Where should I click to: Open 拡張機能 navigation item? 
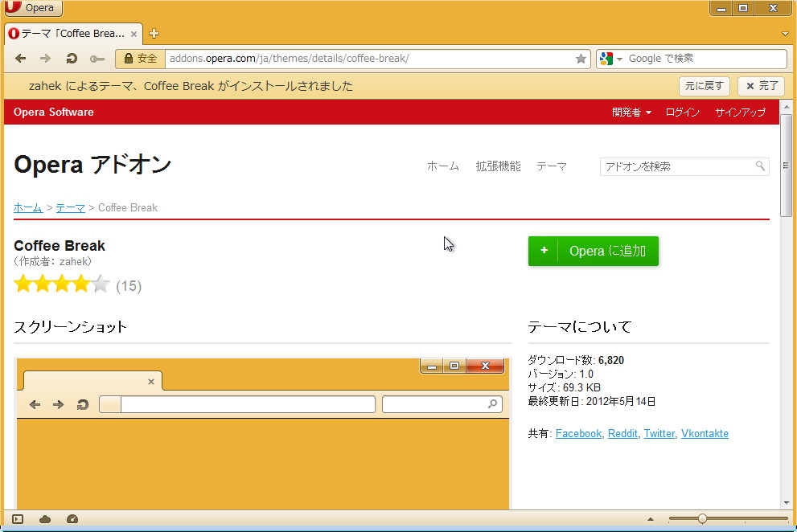[x=498, y=166]
